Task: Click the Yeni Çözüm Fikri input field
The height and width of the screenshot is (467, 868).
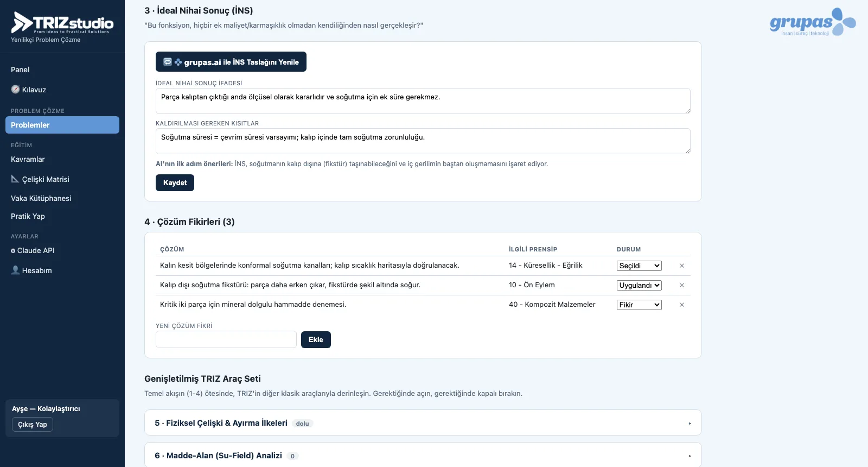Action: (226, 339)
